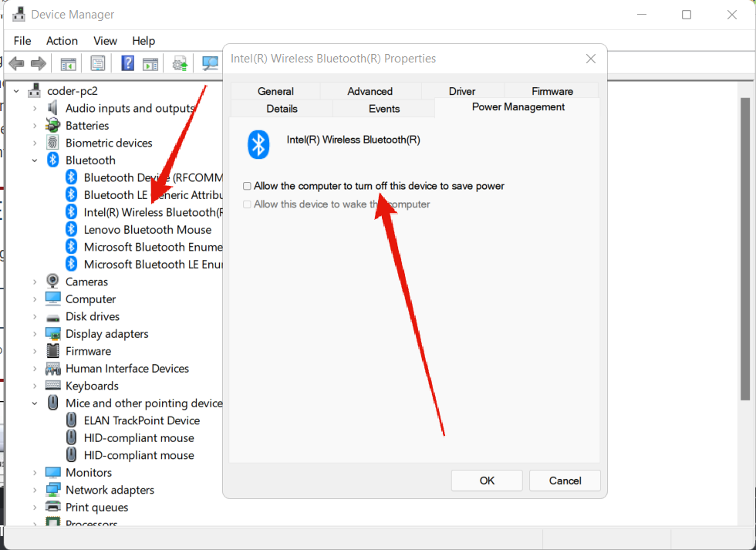Click the Network adapters icon
756x550 pixels.
52,490
